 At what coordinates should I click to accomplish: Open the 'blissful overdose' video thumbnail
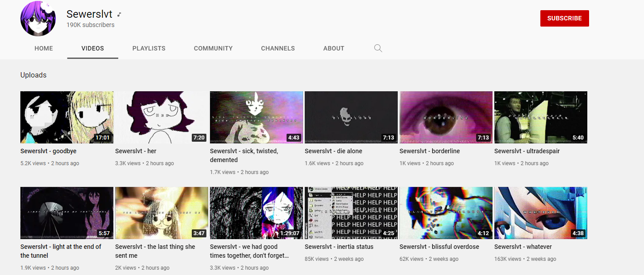[x=446, y=213]
